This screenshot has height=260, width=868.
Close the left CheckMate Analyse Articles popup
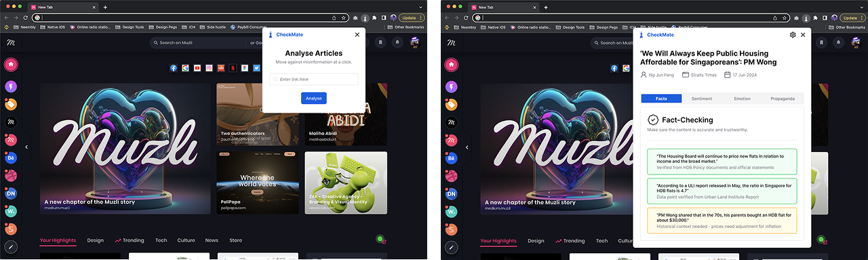(x=357, y=35)
